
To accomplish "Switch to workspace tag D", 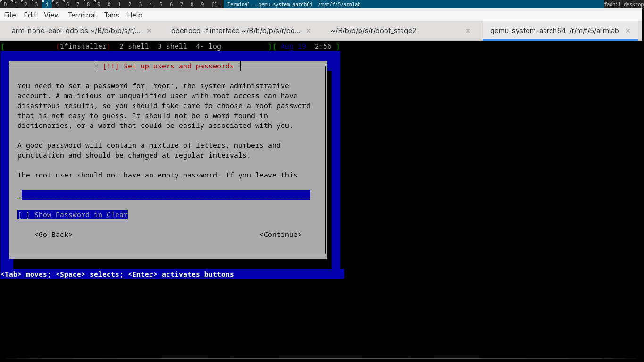I will click(5, 4).
